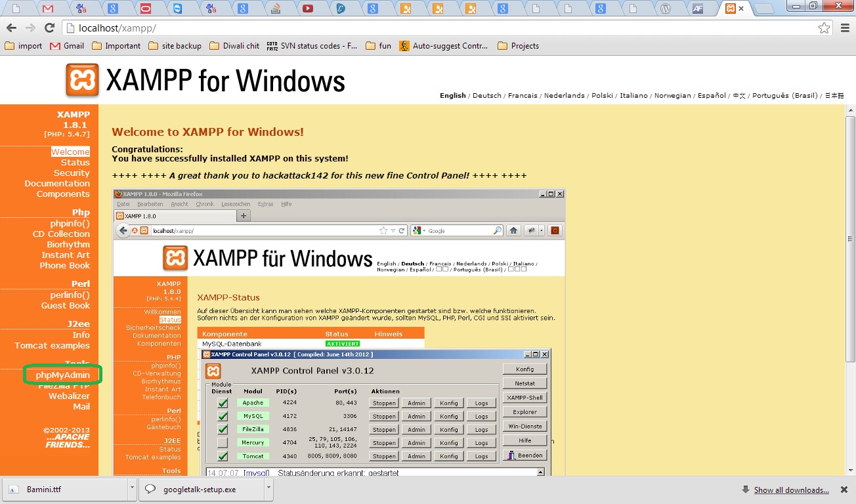Screen dimensions: 856x504
Task: Open the Instant Art demo link
Action: [66, 255]
